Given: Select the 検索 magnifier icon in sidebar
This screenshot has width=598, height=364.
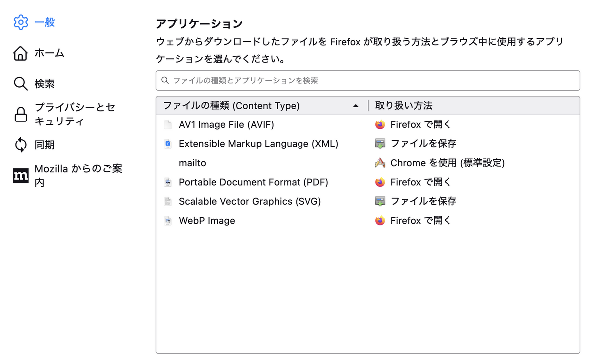Looking at the screenshot, I should [x=21, y=84].
